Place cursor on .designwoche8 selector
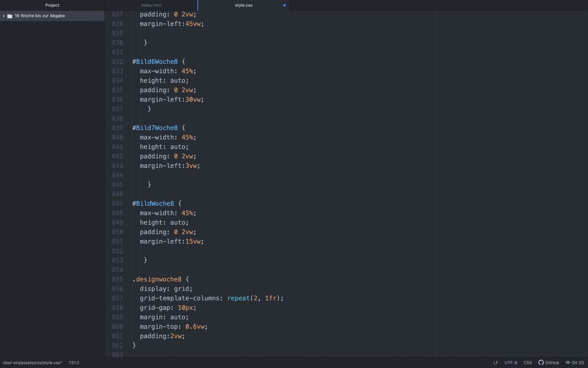The height and width of the screenshot is (368, 588). pyautogui.click(x=157, y=279)
